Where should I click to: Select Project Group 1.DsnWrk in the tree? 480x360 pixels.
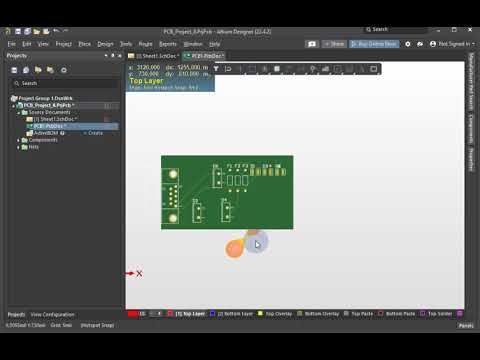pyautogui.click(x=42, y=98)
